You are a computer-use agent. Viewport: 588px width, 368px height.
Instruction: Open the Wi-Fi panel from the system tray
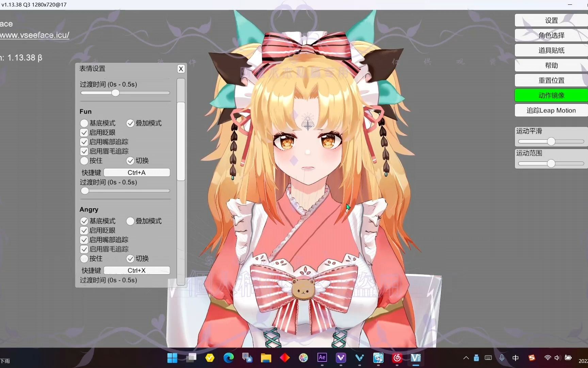(547, 358)
